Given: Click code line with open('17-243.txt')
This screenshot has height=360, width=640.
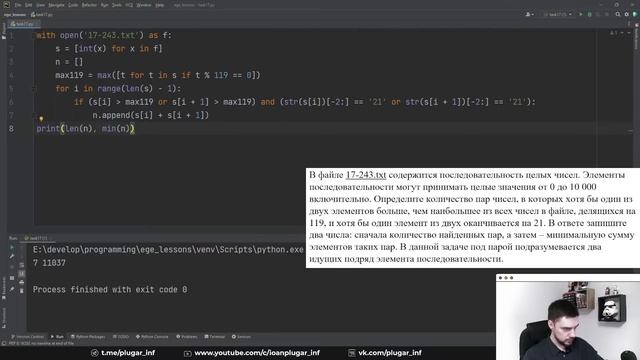Looking at the screenshot, I should pyautogui.click(x=104, y=36).
